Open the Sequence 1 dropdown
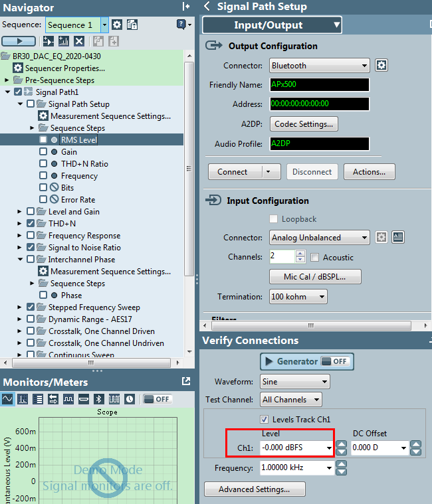 104,25
